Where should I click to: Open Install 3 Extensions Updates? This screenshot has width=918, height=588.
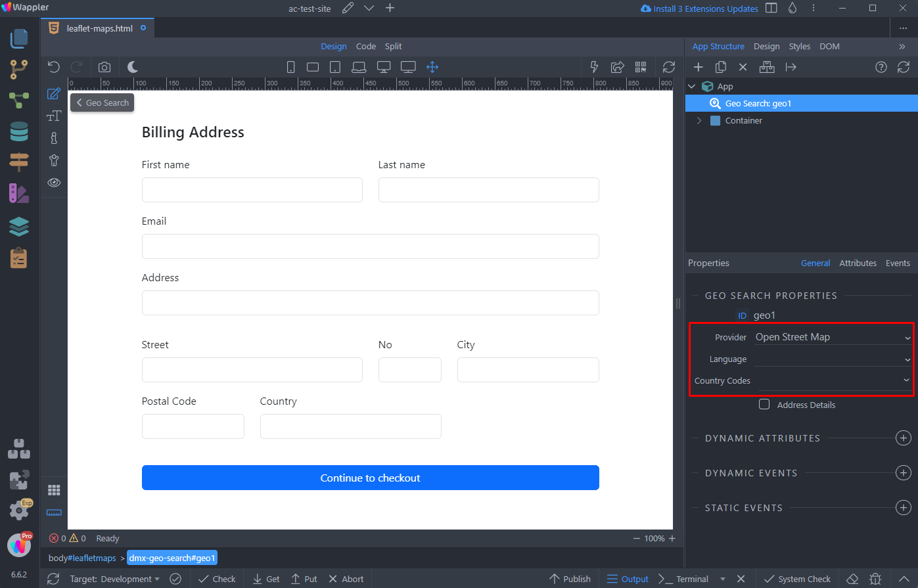coord(699,9)
